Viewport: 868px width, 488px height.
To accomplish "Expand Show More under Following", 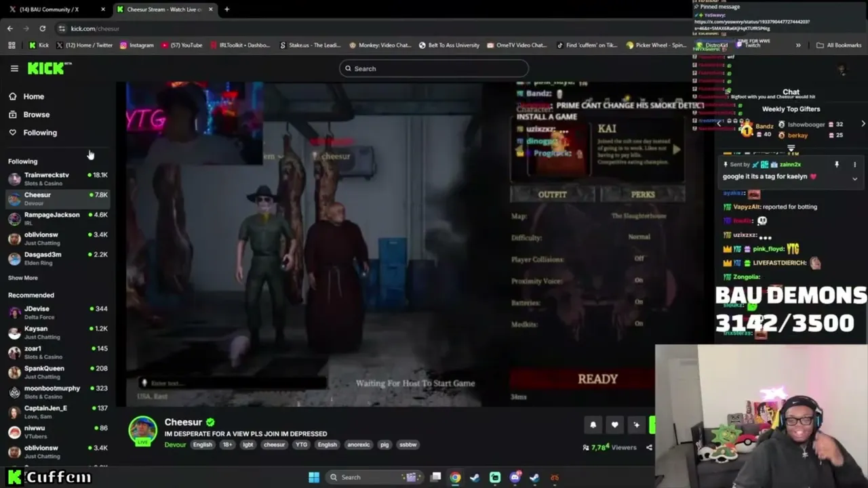I will click(x=23, y=278).
